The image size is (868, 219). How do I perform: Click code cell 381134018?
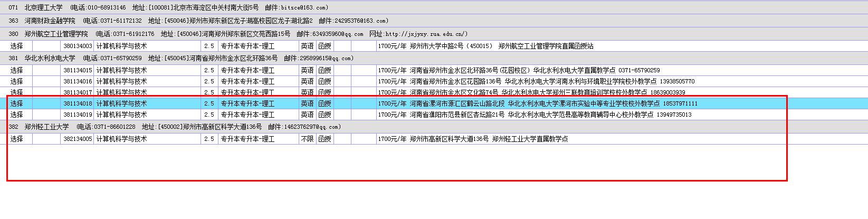(78, 103)
